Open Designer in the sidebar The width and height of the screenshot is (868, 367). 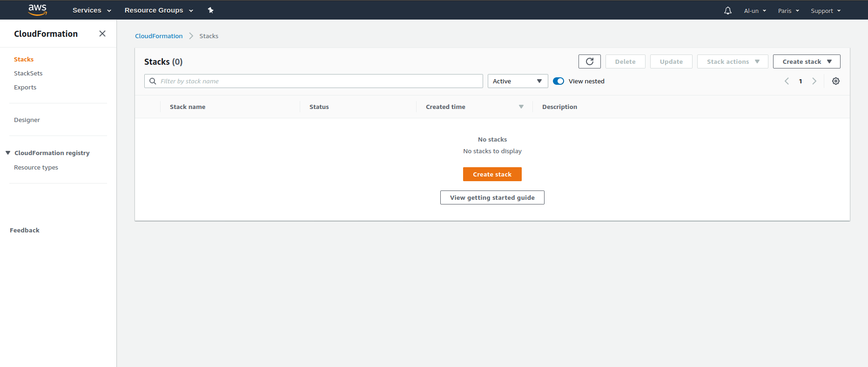click(27, 120)
